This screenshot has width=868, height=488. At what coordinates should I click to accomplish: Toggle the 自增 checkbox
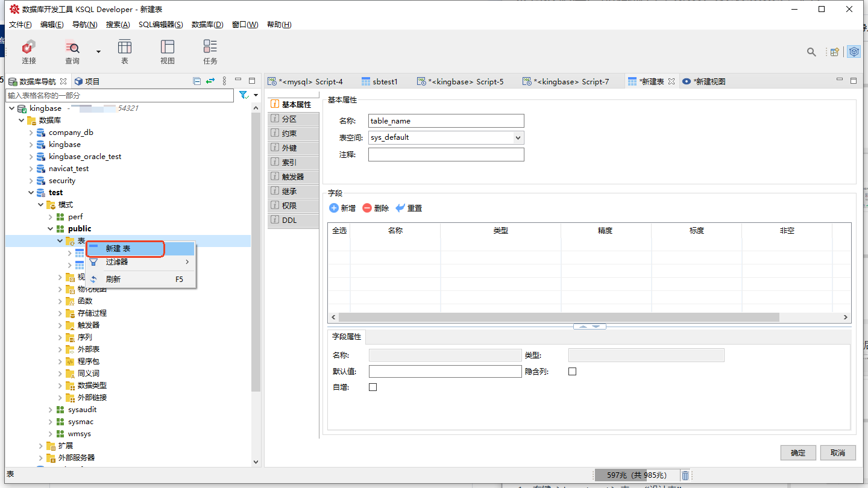[373, 387]
